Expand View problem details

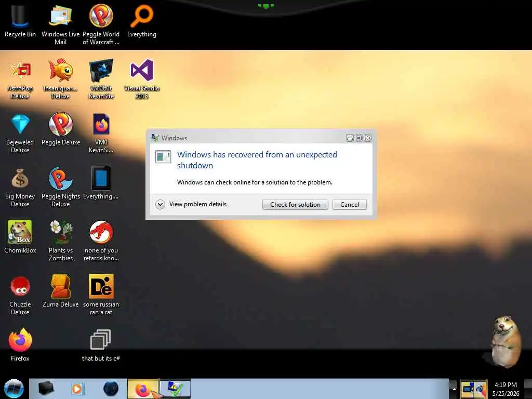tap(191, 204)
